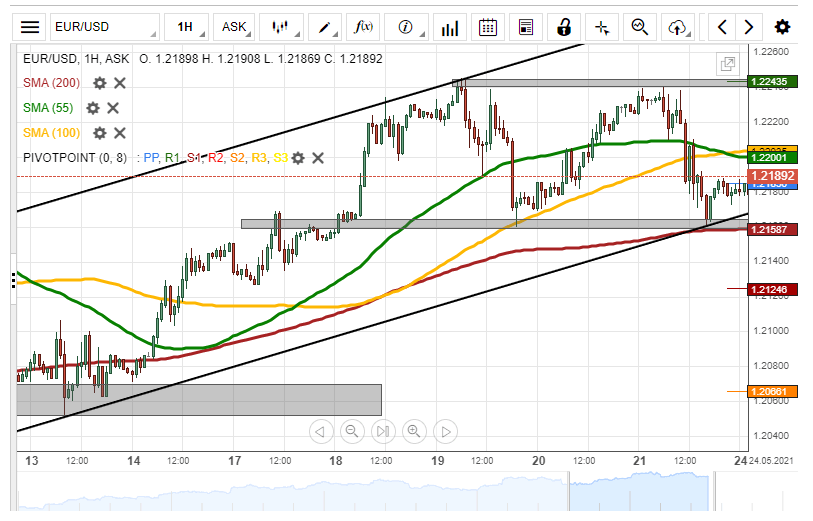
Task: Click the 1.22435 green price label
Action: click(772, 81)
